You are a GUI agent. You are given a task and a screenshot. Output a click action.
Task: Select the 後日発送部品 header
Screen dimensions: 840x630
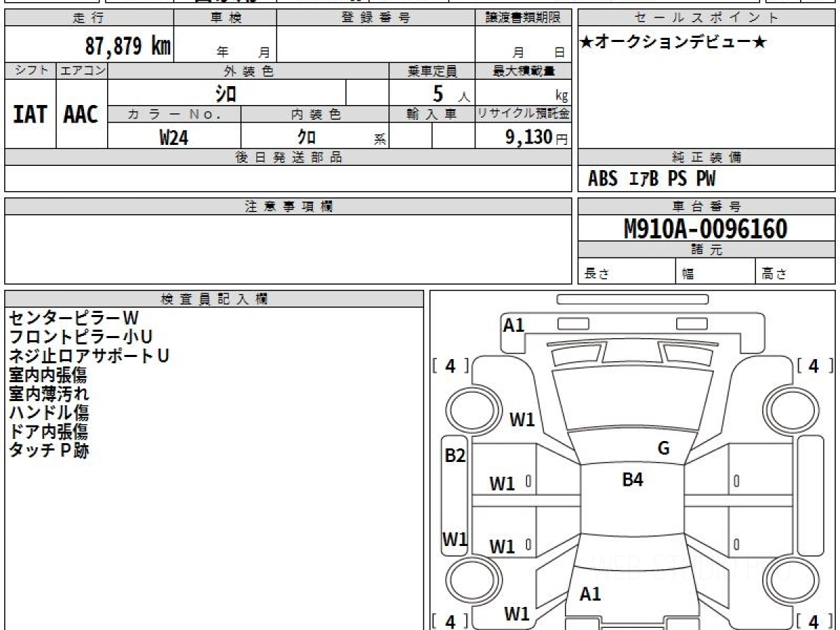click(288, 157)
